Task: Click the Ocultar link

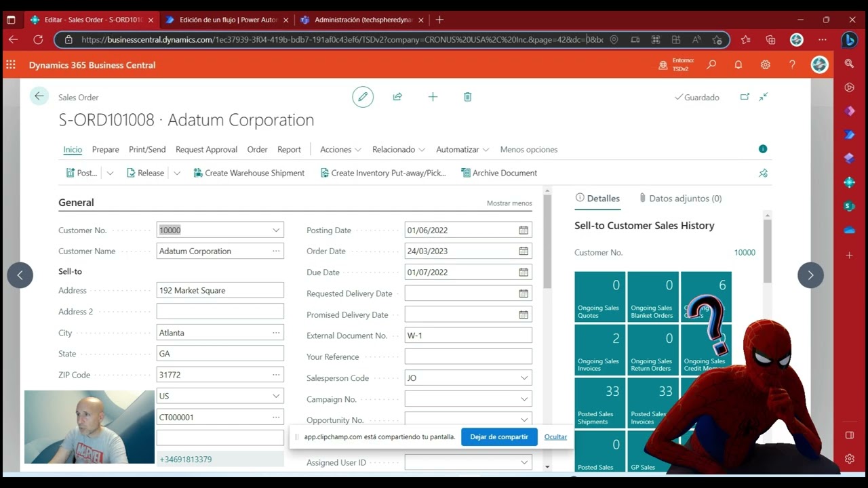Action: pyautogui.click(x=555, y=436)
